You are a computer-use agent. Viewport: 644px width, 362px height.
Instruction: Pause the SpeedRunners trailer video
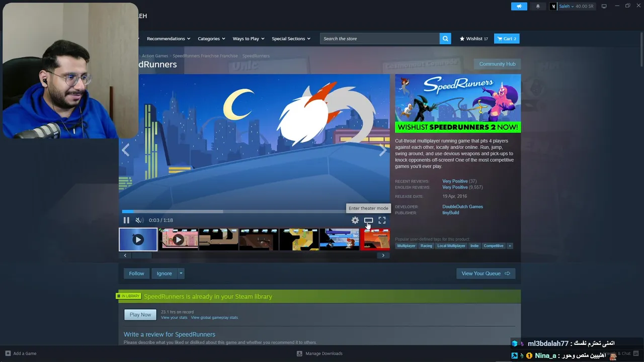click(x=126, y=220)
